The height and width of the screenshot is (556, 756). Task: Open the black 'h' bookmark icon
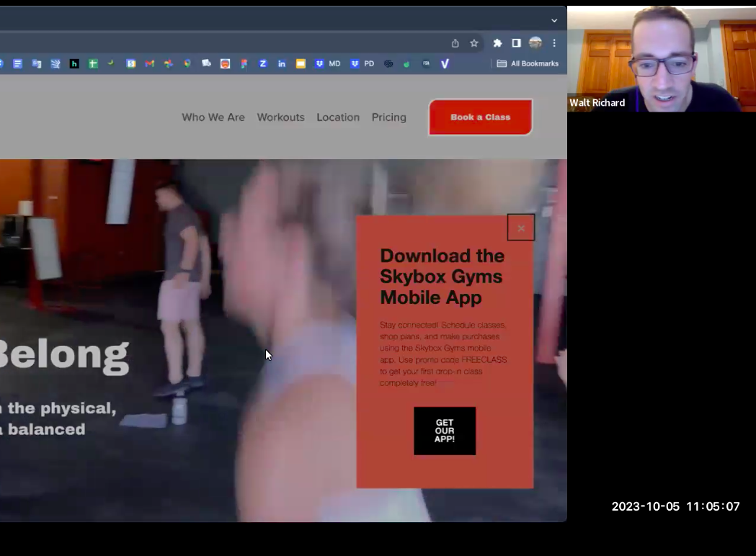tap(74, 63)
